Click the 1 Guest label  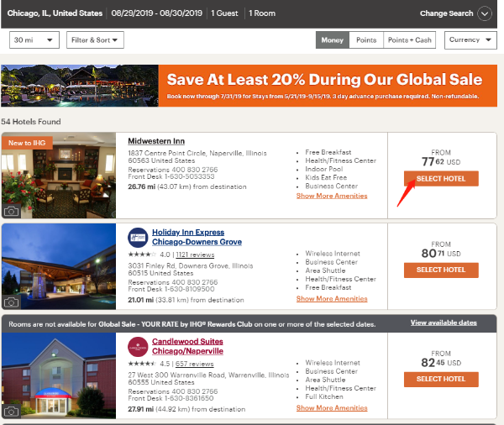[224, 13]
